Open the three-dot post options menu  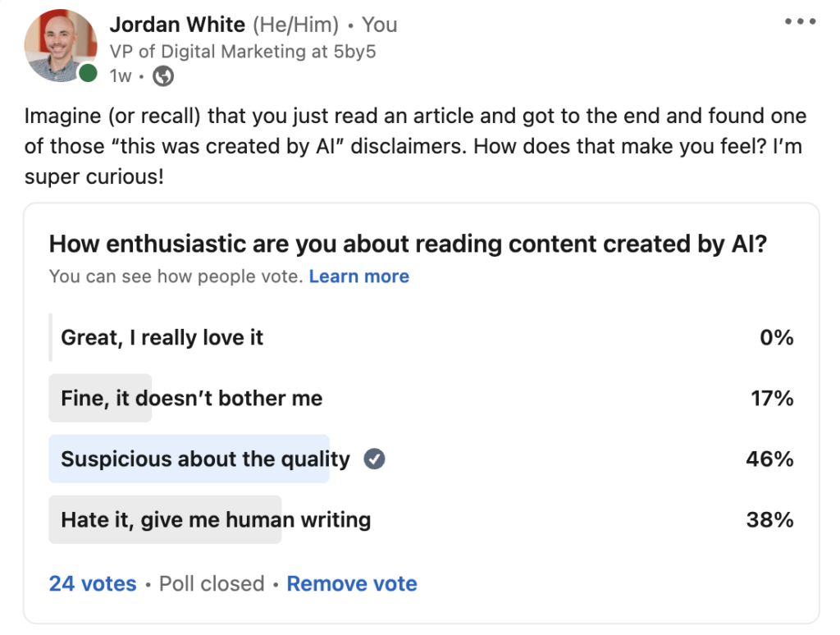[800, 21]
